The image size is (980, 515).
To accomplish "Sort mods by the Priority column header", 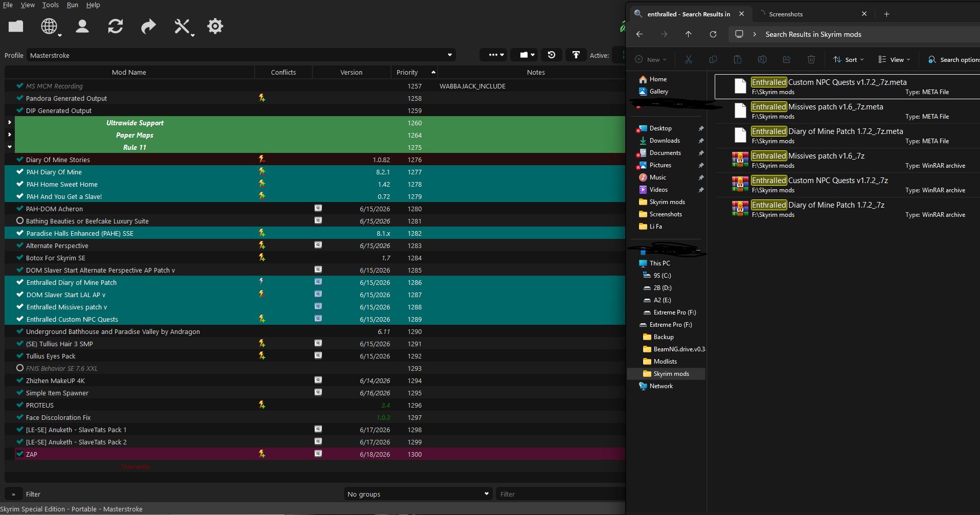I will click(x=414, y=72).
